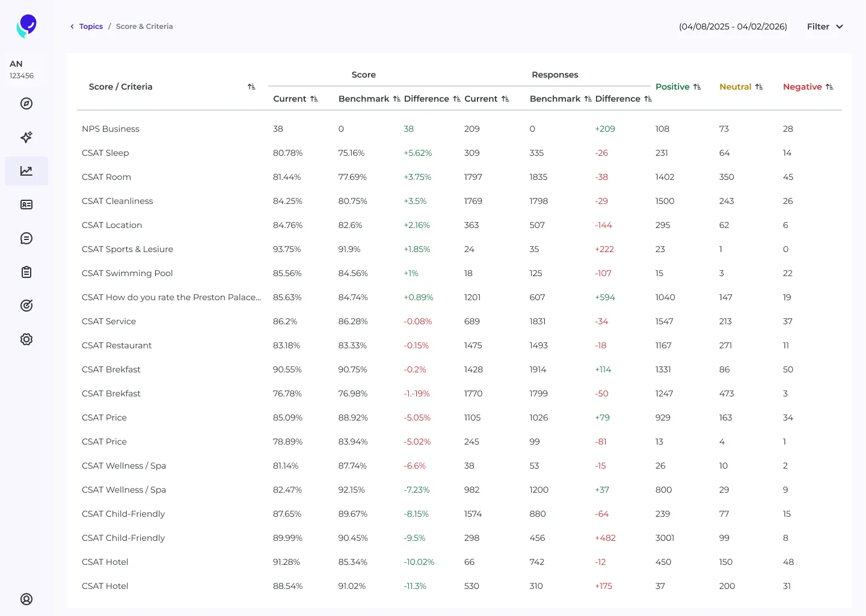Select the CSAT Location row label
The width and height of the screenshot is (866, 616).
(x=112, y=225)
